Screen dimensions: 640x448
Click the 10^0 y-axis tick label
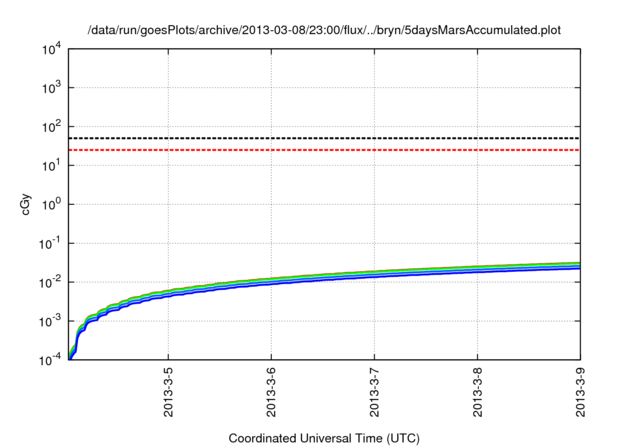[x=51, y=204]
